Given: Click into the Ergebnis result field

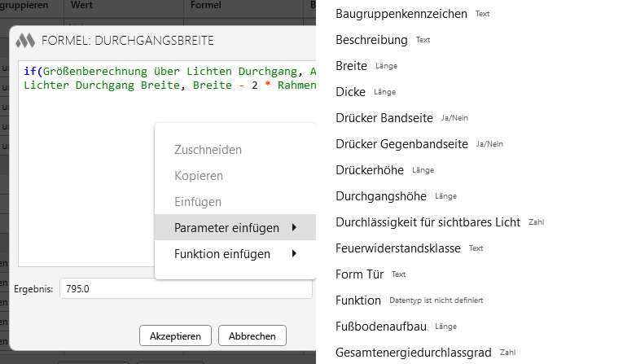Looking at the screenshot, I should (x=186, y=289).
